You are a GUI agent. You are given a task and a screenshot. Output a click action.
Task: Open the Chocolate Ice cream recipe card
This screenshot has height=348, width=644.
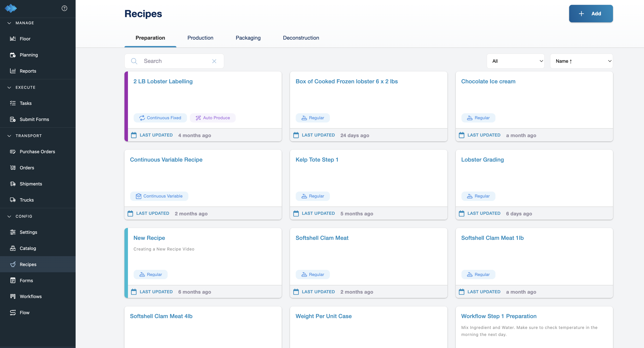click(488, 81)
